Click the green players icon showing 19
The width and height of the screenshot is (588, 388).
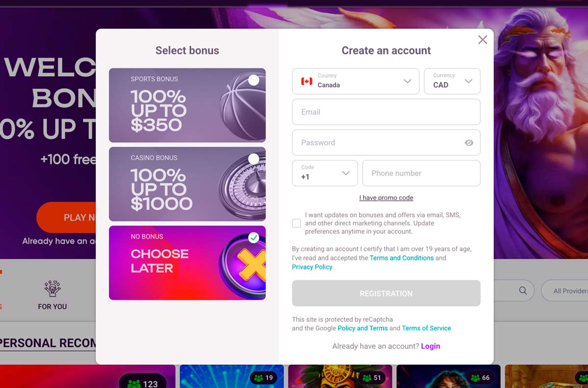(258, 378)
